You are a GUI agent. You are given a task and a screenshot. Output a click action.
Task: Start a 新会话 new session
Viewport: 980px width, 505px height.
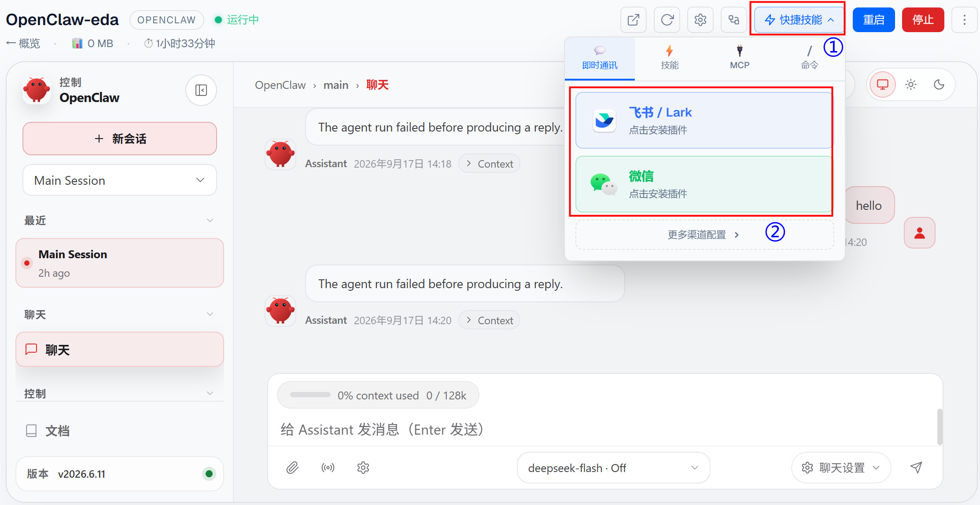(120, 139)
